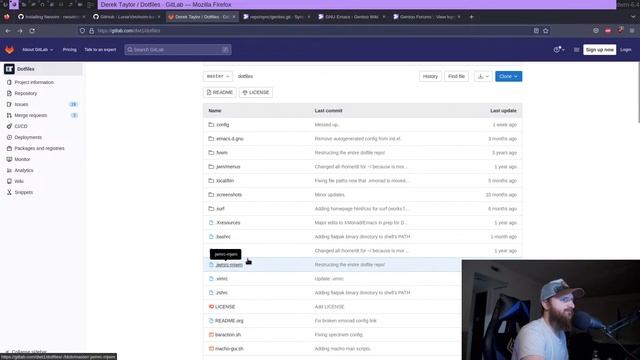
Task: Open the macho-gui.sh file
Action: click(x=229, y=349)
